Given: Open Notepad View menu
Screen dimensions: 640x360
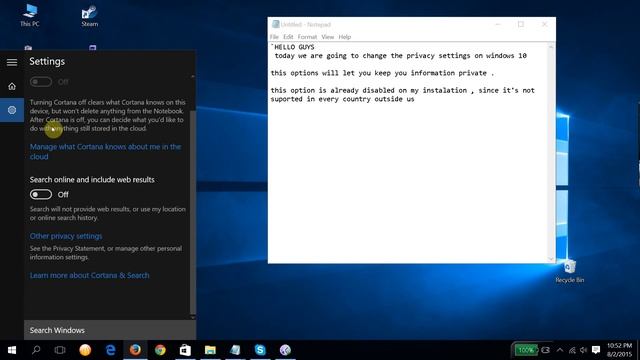Looking at the screenshot, I should pos(327,37).
